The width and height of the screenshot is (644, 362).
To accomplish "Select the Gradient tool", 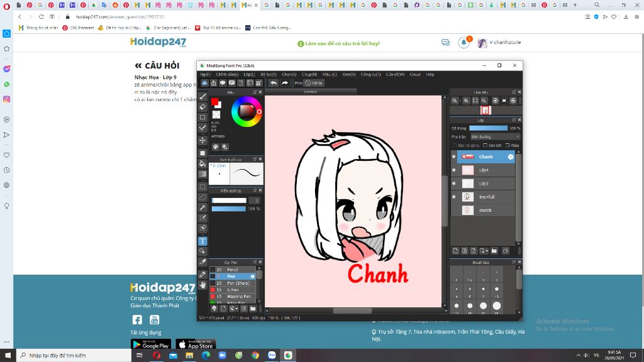I will click(203, 174).
